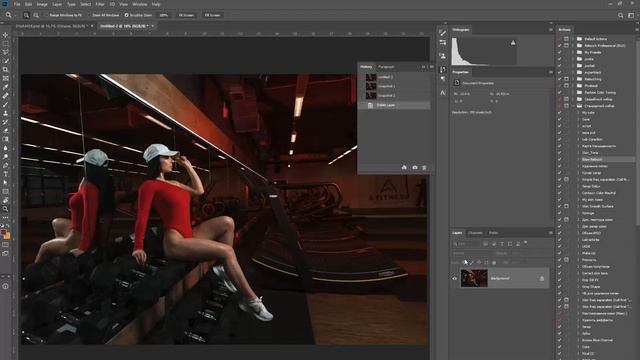Viewport: 640px width, 360px height.
Task: Expand the Skin_Tone action steps
Action: point(579,153)
